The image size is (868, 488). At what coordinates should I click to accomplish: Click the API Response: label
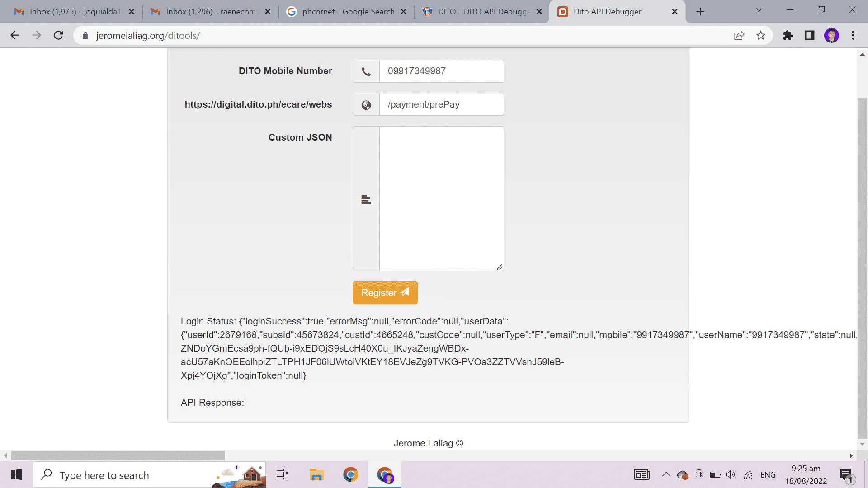pos(212,403)
